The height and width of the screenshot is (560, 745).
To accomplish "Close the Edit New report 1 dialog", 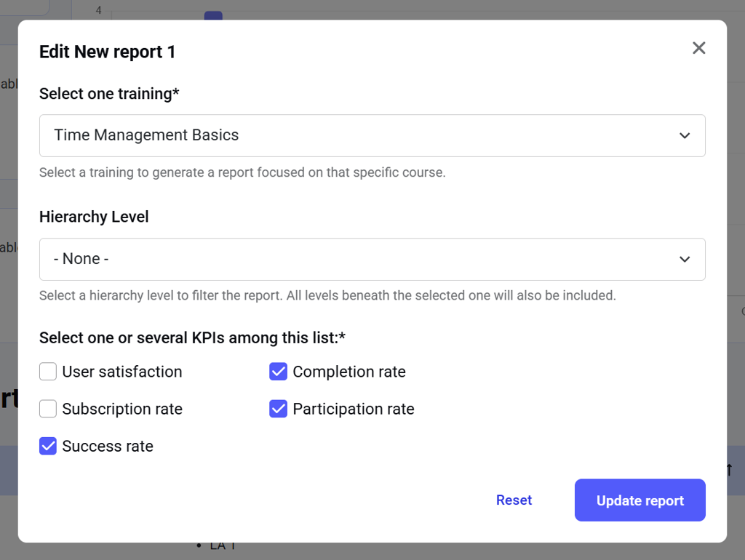I will pos(698,48).
